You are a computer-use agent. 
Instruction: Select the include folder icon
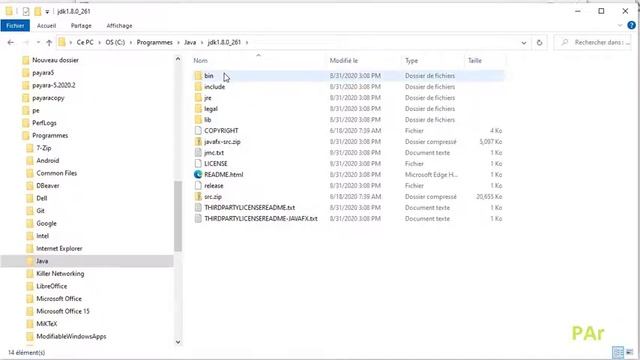[198, 87]
